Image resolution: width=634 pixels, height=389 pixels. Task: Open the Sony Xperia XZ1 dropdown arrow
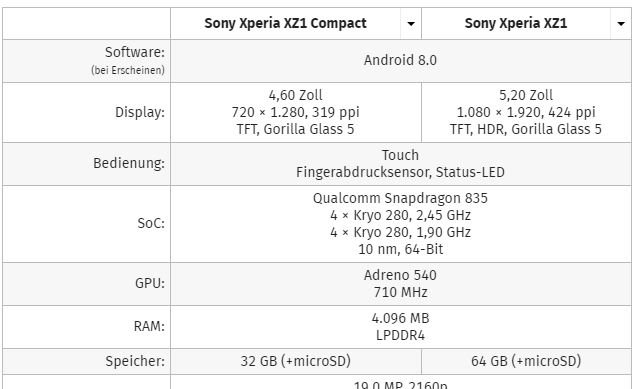tap(621, 24)
